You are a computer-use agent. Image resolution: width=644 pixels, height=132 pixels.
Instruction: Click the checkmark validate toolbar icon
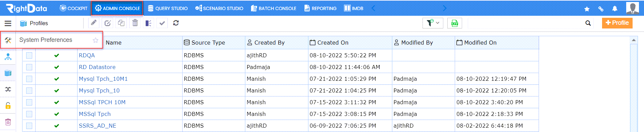click(x=162, y=23)
